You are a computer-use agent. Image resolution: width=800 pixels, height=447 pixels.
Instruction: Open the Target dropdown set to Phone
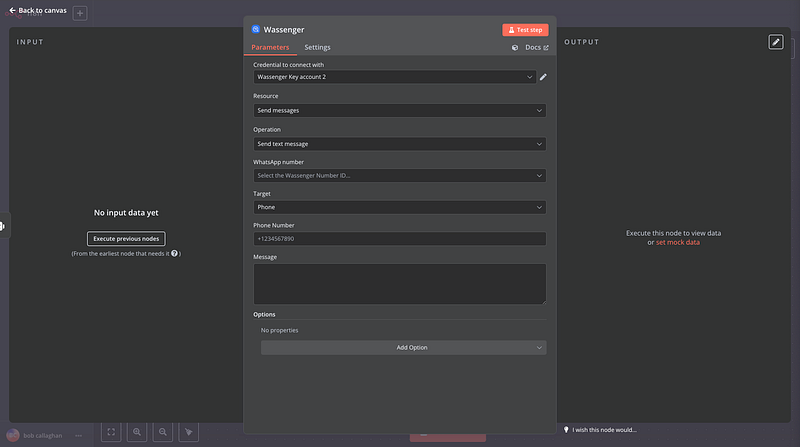(399, 207)
